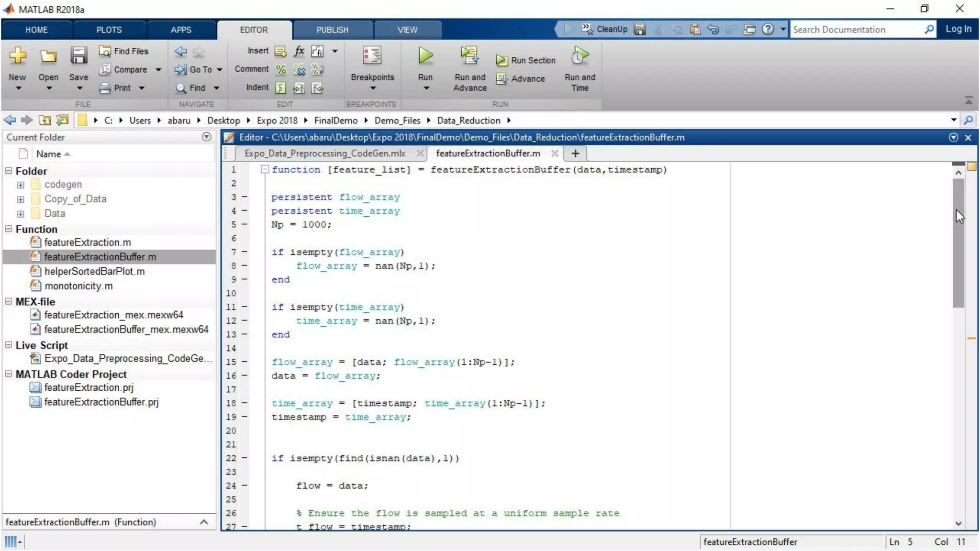This screenshot has width=980, height=551.
Task: Click the Run and Advance icon
Action: [x=469, y=55]
